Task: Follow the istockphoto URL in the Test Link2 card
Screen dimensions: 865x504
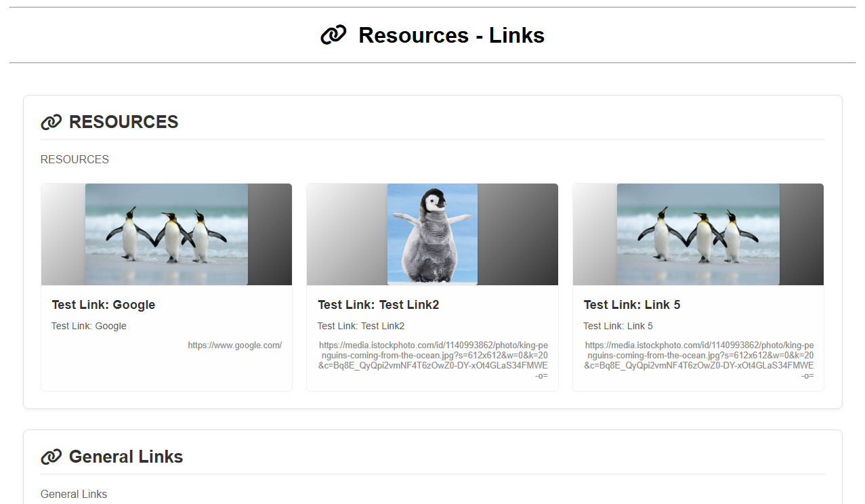Action: [x=433, y=360]
